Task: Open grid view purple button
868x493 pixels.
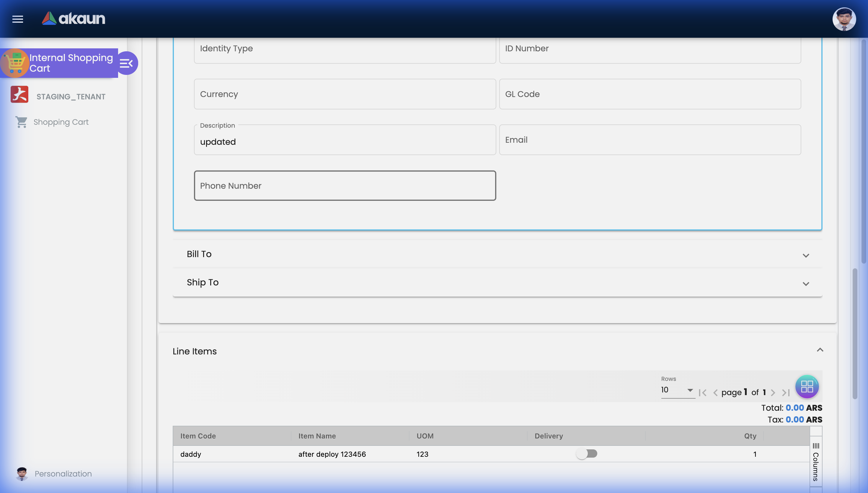Action: pyautogui.click(x=807, y=386)
